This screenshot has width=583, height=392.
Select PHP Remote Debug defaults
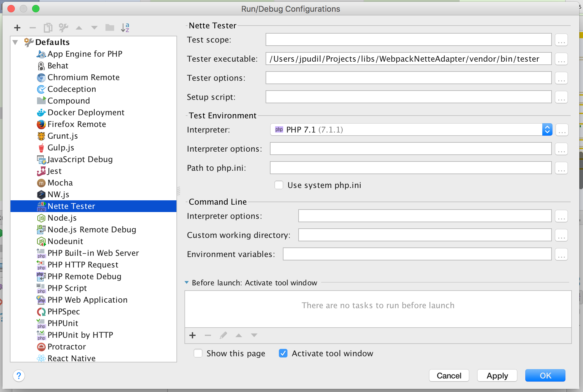pos(84,276)
